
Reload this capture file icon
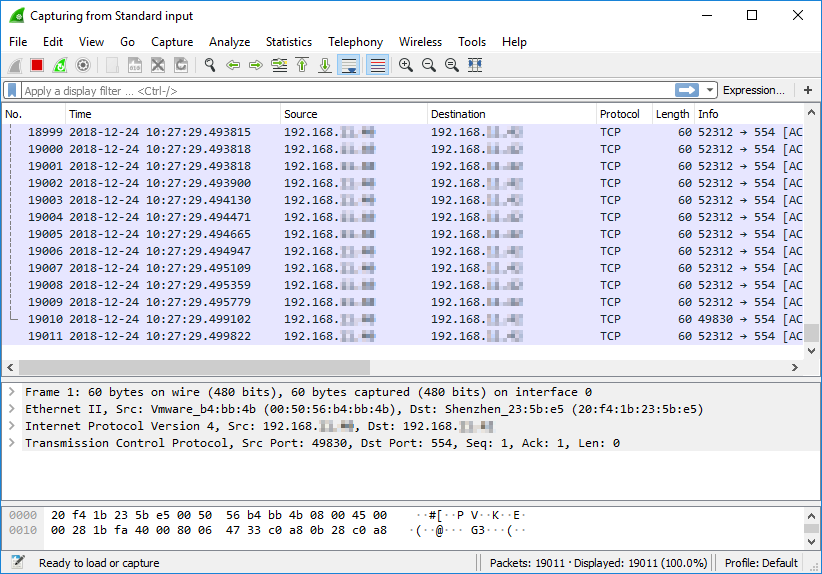[x=181, y=66]
